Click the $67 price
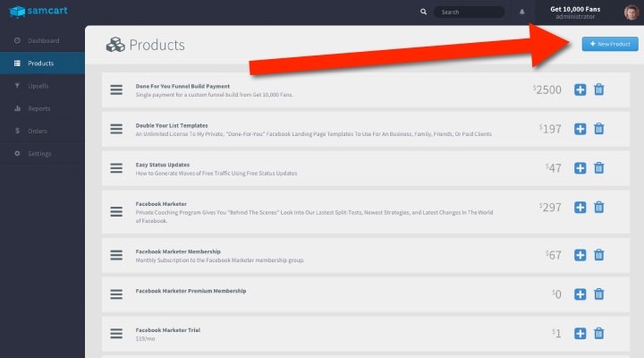Viewport: 644px width, 358px height. pyautogui.click(x=554, y=255)
